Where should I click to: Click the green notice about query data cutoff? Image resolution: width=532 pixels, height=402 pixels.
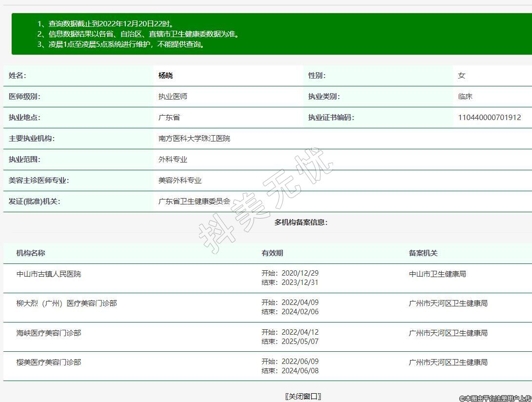[x=106, y=24]
